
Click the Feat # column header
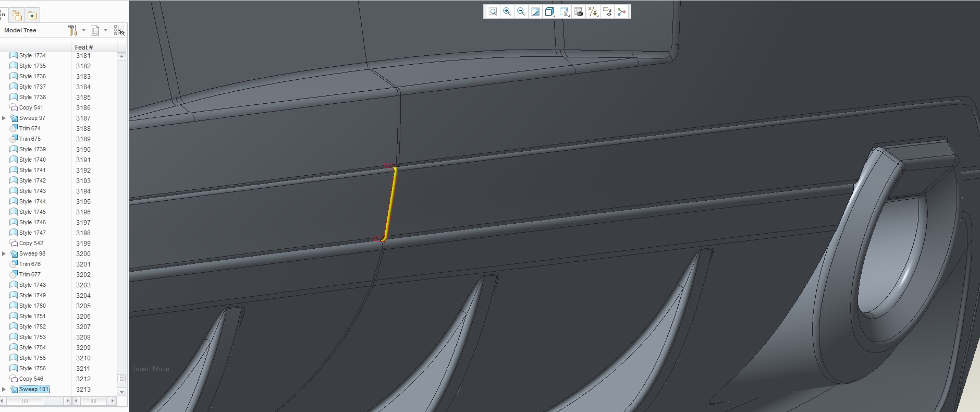84,47
